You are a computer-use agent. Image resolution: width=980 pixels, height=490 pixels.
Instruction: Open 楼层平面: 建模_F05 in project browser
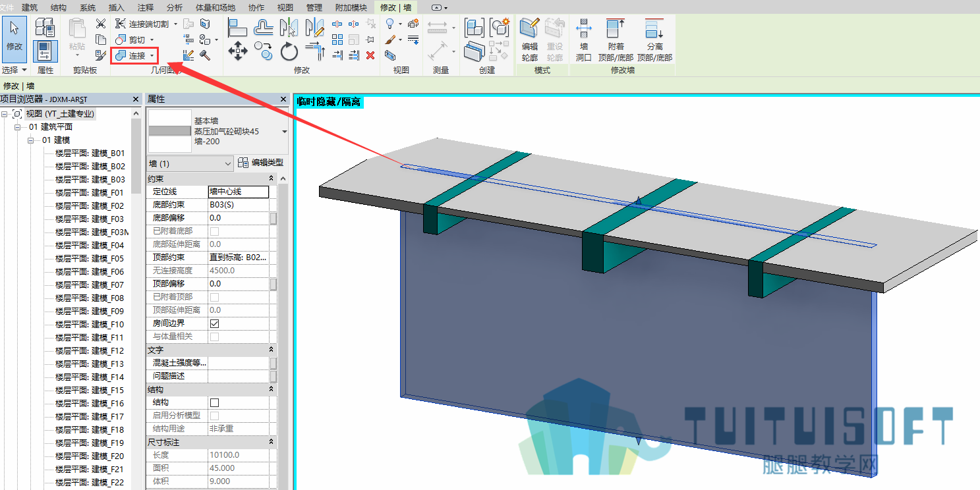click(90, 258)
